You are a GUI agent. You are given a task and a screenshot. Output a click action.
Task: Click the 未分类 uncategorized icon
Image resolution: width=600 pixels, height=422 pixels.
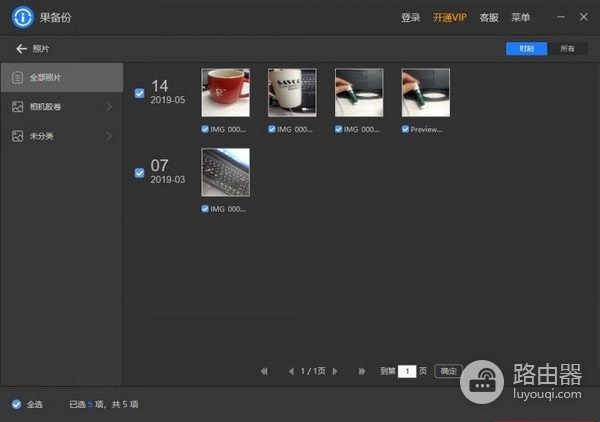coord(17,135)
